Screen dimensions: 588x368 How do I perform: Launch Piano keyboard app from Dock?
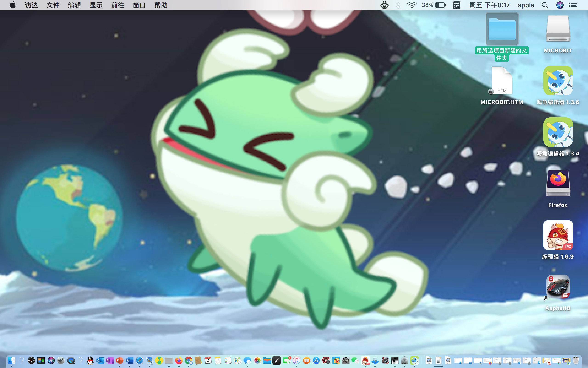(x=395, y=360)
